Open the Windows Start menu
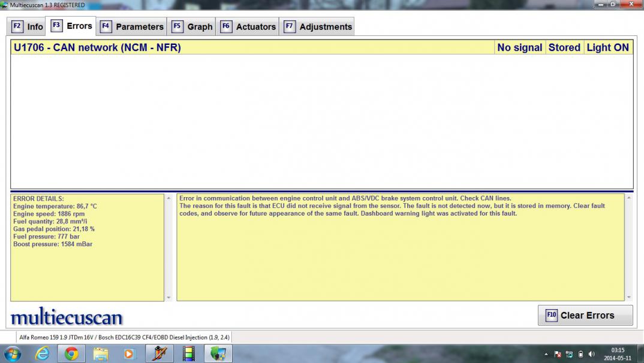 click(x=13, y=353)
